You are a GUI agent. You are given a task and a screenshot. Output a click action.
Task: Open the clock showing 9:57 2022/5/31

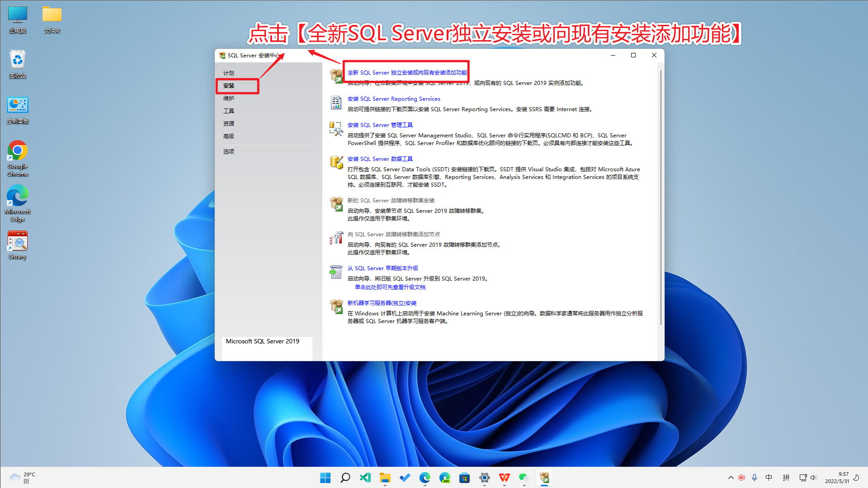coord(837,478)
